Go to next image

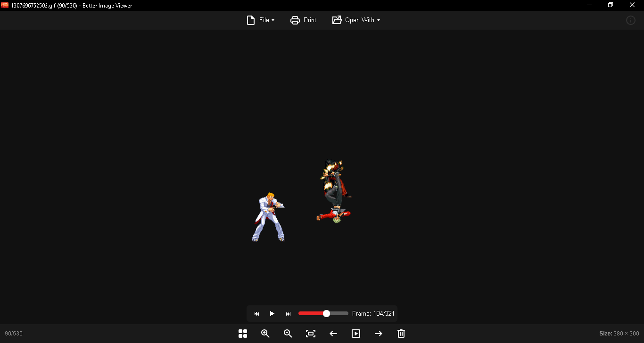click(x=379, y=334)
